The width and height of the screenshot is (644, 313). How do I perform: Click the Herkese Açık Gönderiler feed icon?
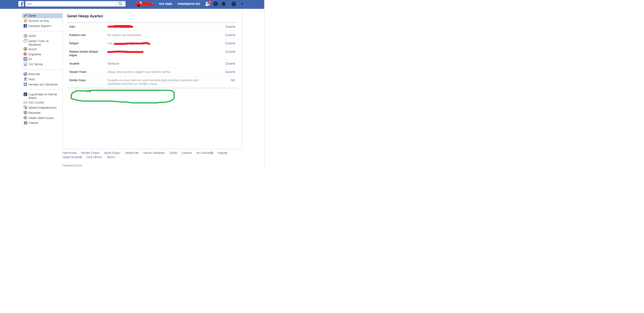25,84
